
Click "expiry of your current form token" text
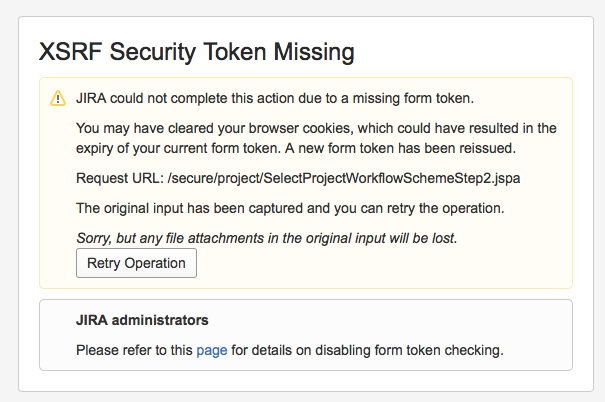pyautogui.click(x=178, y=149)
